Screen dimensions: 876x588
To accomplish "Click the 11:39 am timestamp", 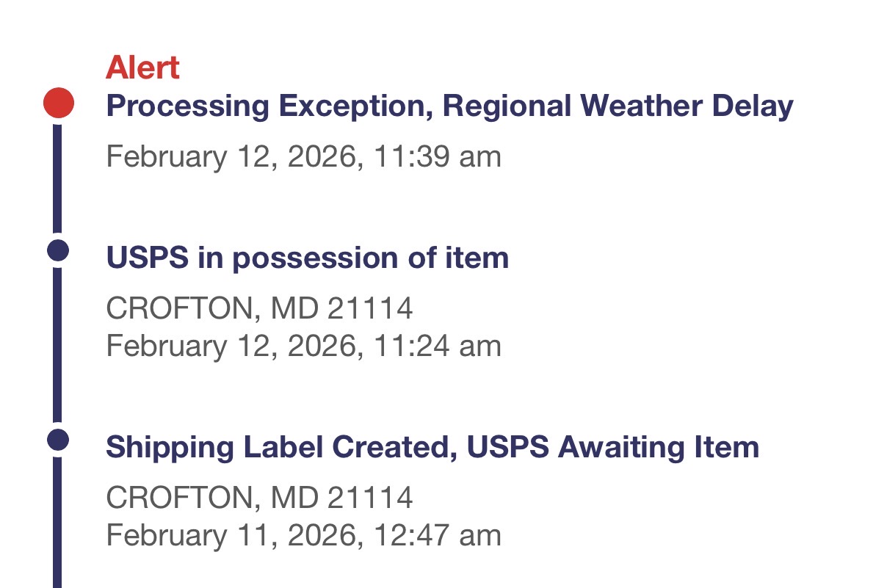I will (x=438, y=156).
